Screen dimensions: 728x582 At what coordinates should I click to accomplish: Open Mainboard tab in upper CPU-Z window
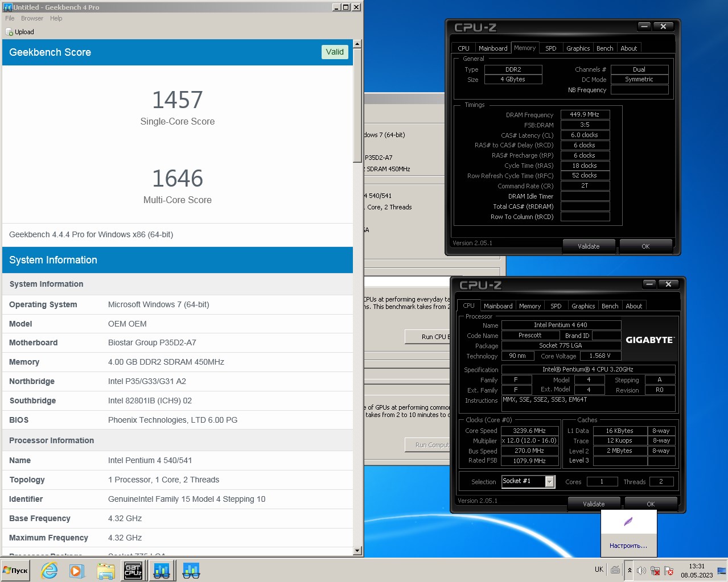coord(493,48)
